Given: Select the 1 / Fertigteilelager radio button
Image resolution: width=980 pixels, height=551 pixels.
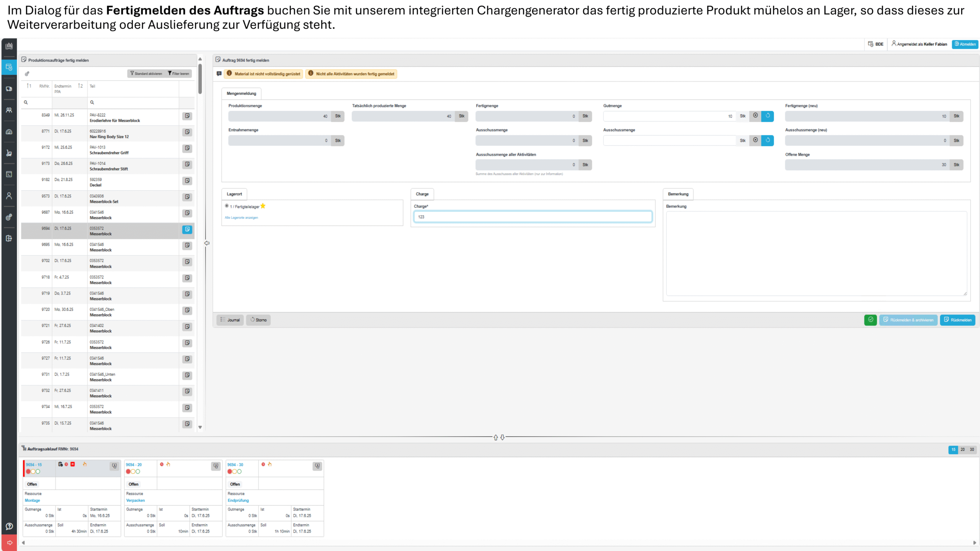Looking at the screenshot, I should (x=227, y=206).
